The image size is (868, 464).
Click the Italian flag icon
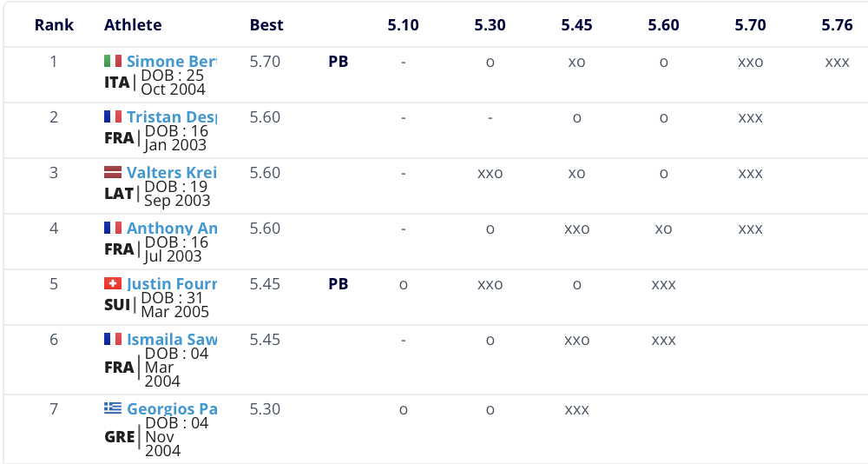113,61
